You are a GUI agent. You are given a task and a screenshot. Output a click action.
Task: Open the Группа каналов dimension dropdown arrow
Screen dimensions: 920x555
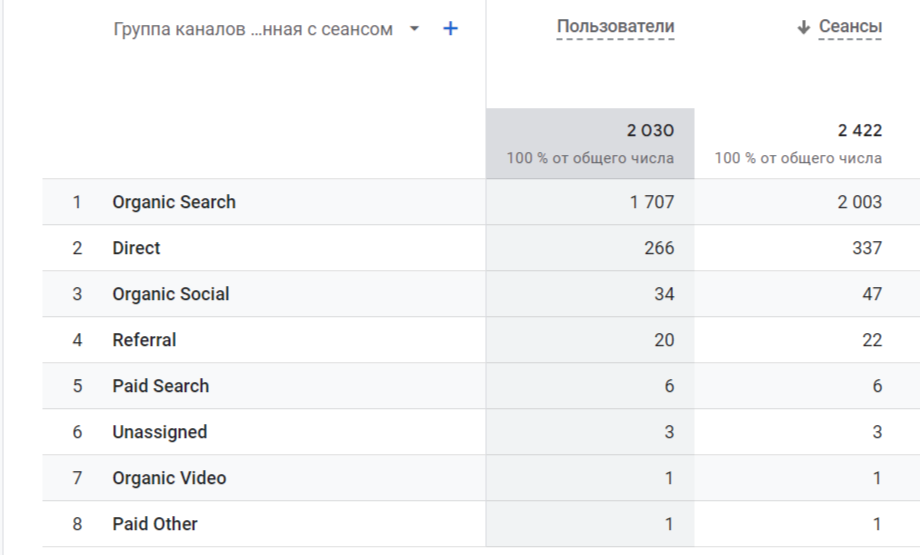point(415,29)
